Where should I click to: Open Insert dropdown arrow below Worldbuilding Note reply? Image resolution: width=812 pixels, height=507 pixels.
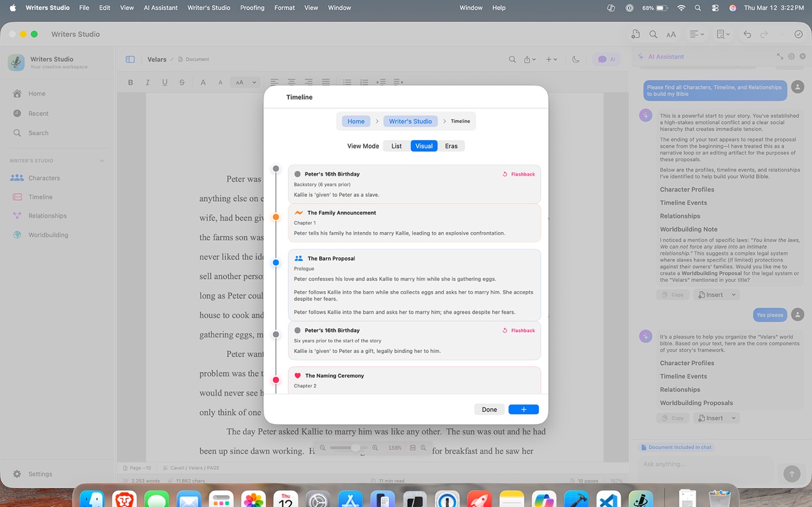pos(733,295)
